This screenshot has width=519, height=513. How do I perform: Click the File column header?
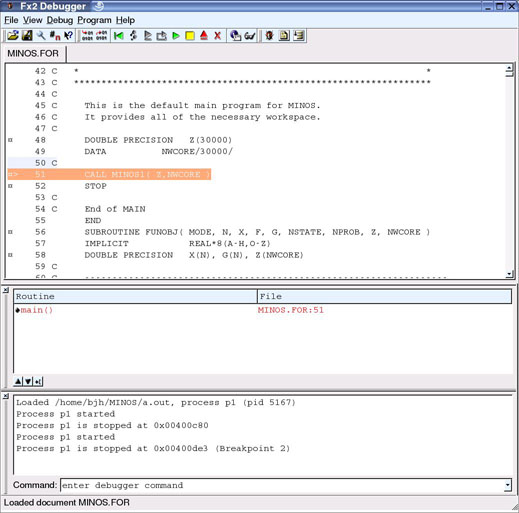[x=384, y=296]
